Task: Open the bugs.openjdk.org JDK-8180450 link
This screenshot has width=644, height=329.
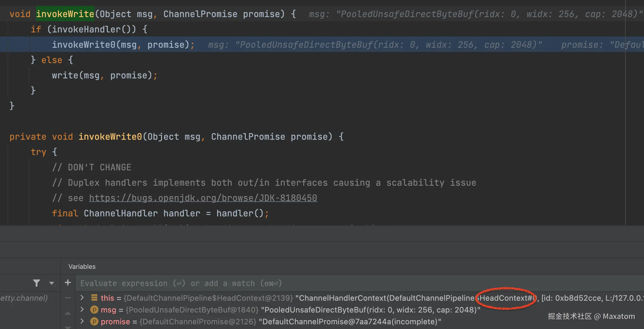Action: coord(203,198)
